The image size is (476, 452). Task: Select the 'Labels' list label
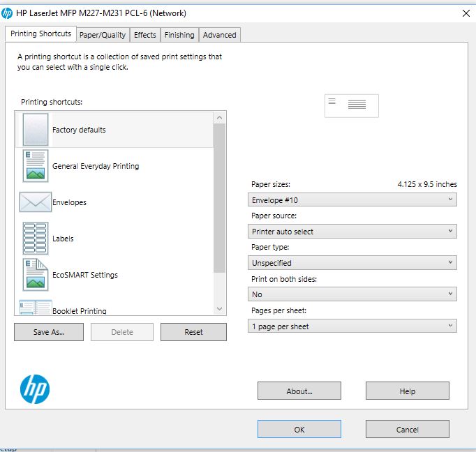tap(63, 239)
